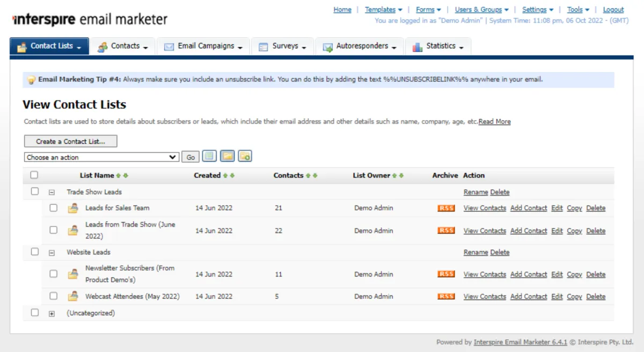Screen dimensions: 644x352
Task: Collapse the Trade Show Leads group
Action: click(x=52, y=192)
